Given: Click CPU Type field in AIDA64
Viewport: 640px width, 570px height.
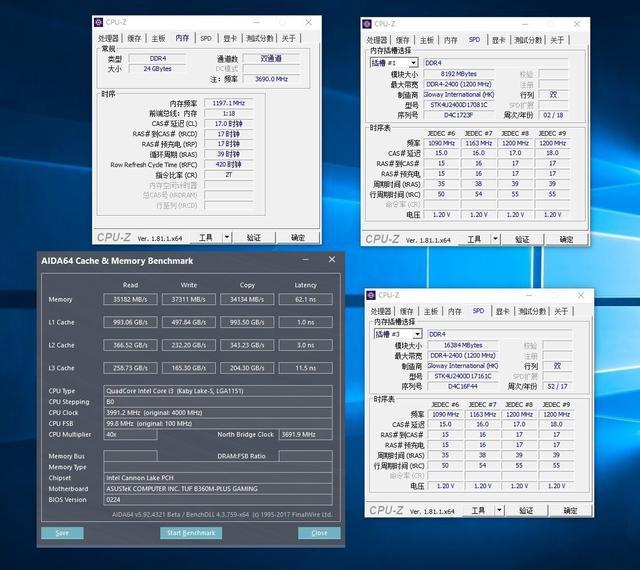Looking at the screenshot, I should [218, 391].
